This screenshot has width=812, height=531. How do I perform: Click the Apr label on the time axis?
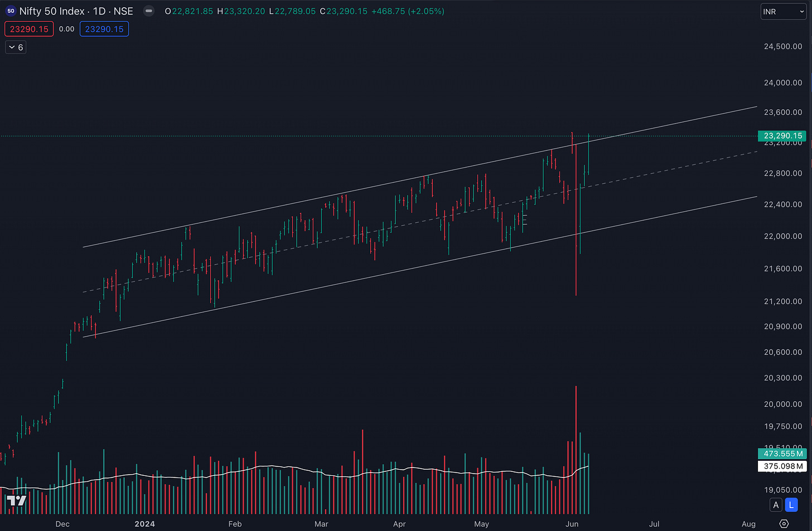tap(399, 524)
